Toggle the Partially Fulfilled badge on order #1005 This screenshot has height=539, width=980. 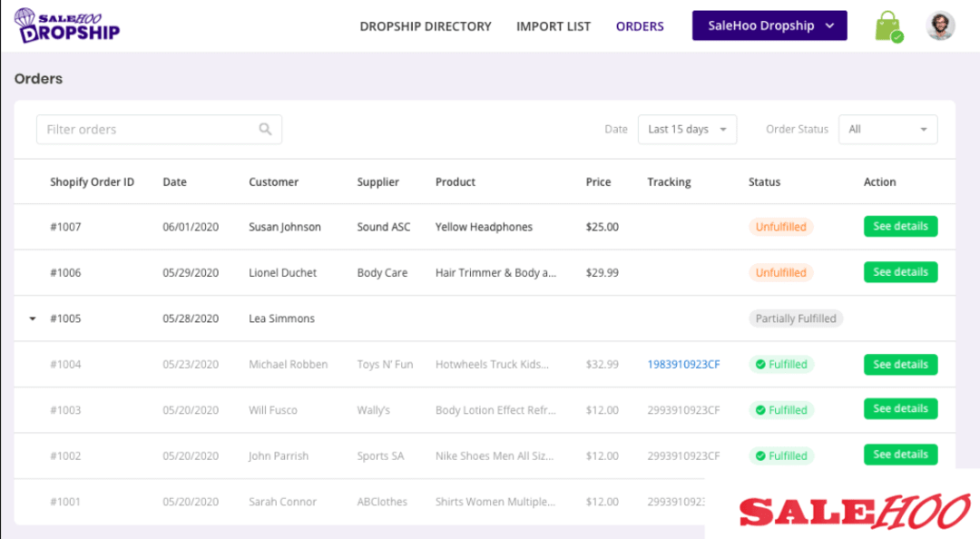click(x=797, y=318)
